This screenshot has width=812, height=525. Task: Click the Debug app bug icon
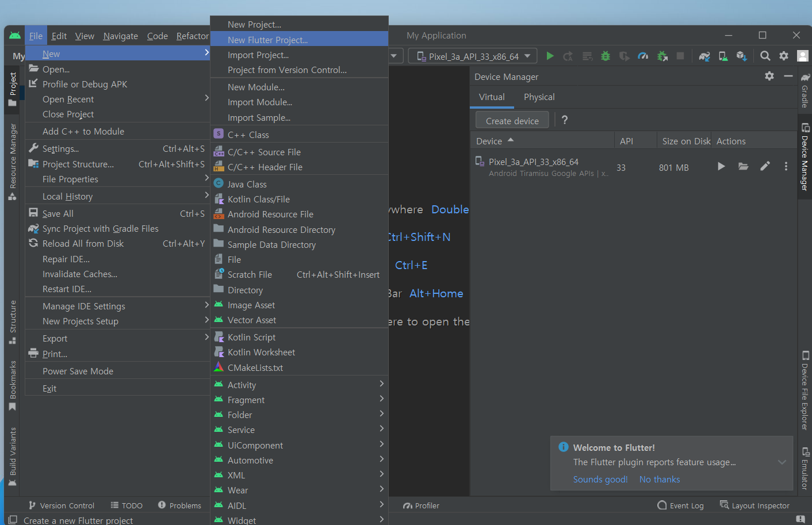[606, 56]
